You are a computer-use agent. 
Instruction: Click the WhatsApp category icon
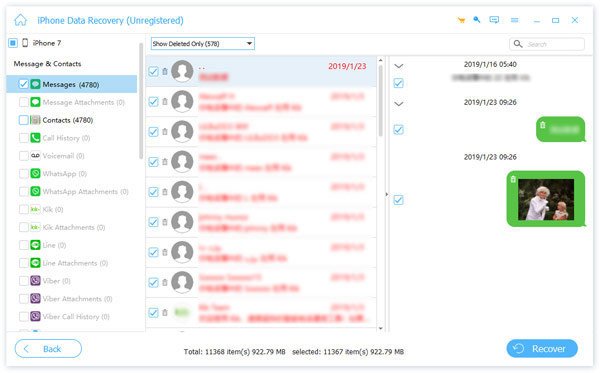pos(35,174)
